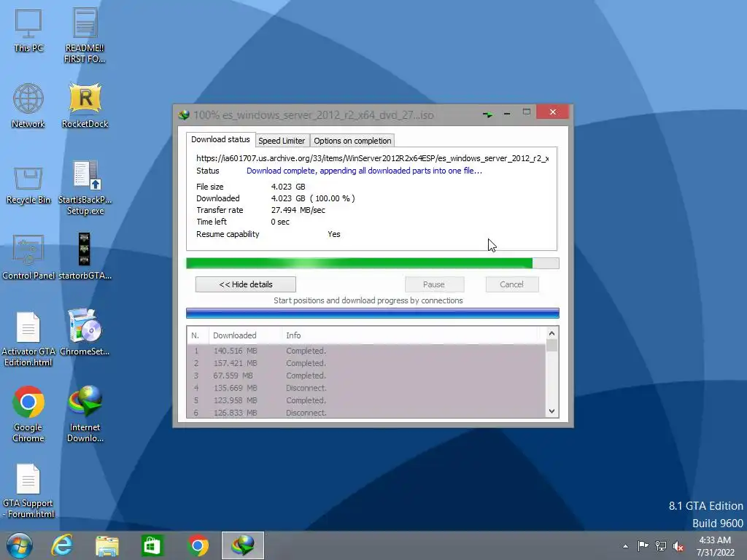The image size is (747, 560).
Task: Select Internet Download Manager taskbar button
Action: tap(242, 545)
